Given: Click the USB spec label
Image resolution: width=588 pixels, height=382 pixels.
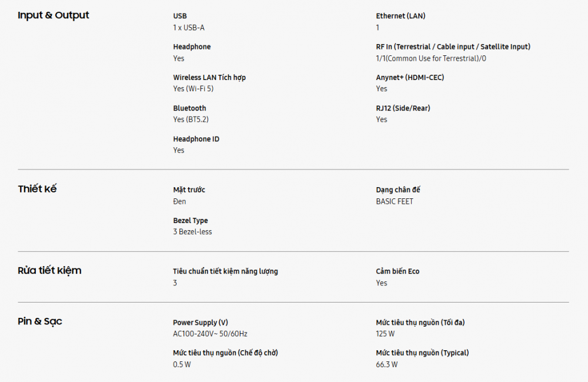Looking at the screenshot, I should tap(180, 16).
